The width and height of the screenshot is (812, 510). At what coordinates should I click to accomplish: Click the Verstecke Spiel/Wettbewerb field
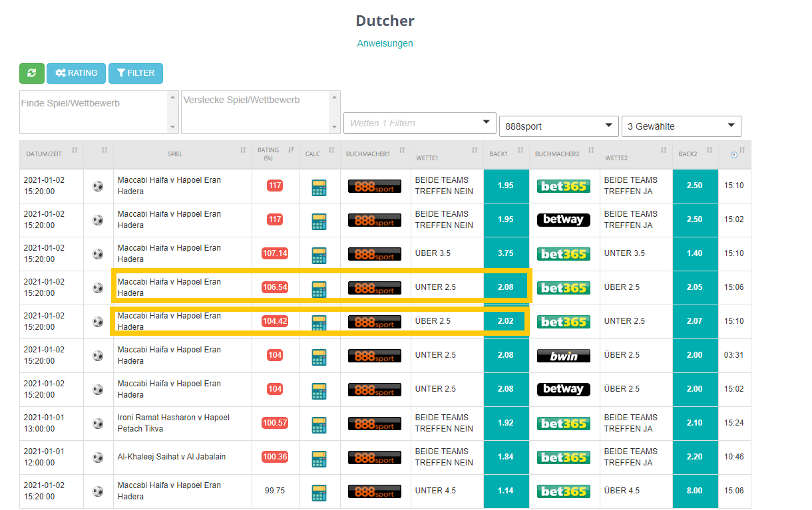point(255,112)
